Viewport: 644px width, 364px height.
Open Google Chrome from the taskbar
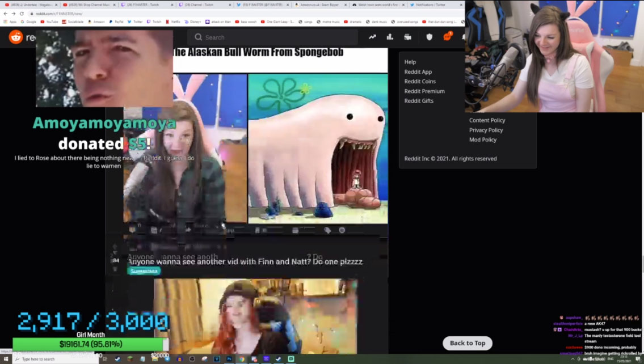coord(242,359)
